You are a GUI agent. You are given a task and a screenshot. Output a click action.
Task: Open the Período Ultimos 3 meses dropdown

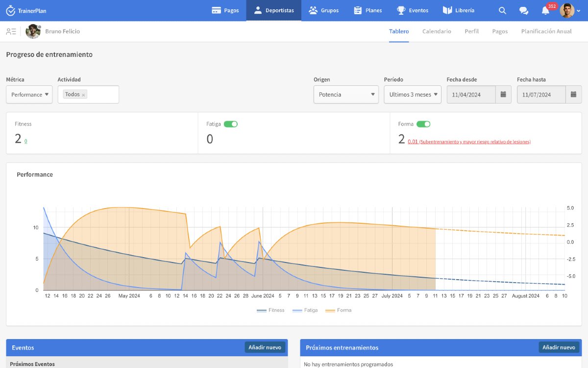pyautogui.click(x=413, y=94)
